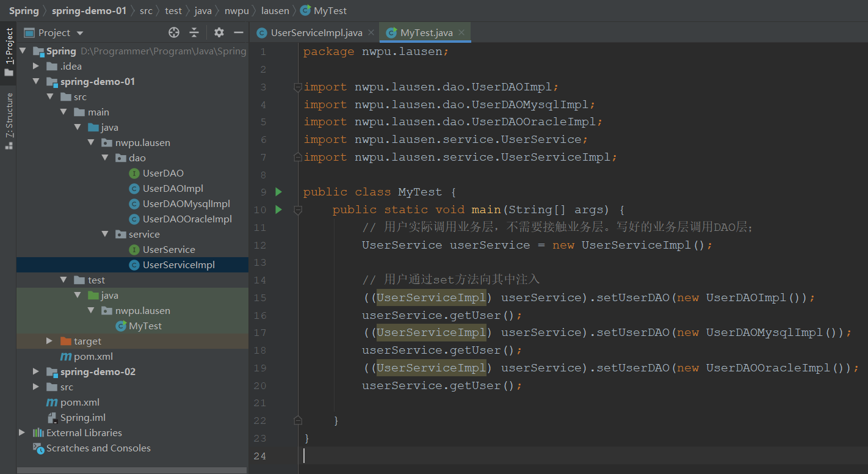Click the orange target folder icon
This screenshot has height=474, width=868.
click(66, 341)
